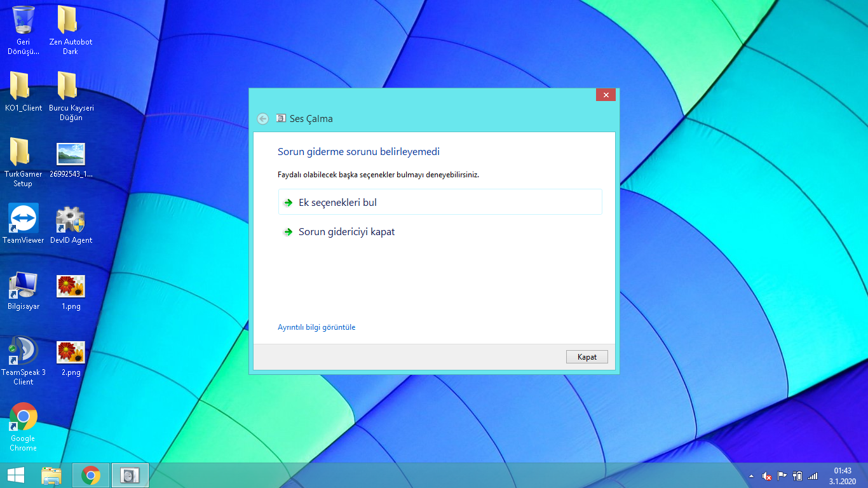Viewport: 868px width, 488px height.
Task: Open the network signal tray icon
Action: (x=813, y=476)
